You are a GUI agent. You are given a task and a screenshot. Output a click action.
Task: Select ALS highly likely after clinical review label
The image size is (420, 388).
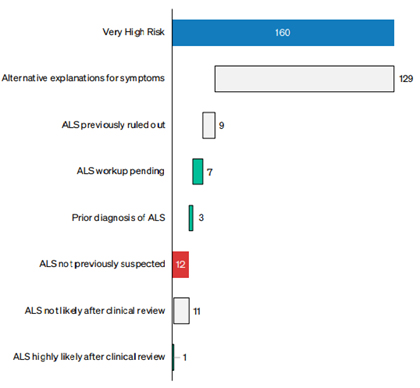click(x=89, y=357)
